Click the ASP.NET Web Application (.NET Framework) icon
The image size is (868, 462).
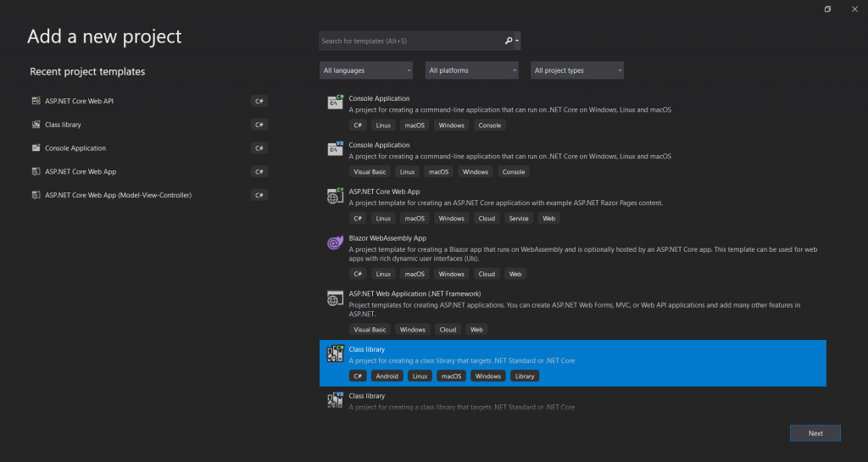336,298
